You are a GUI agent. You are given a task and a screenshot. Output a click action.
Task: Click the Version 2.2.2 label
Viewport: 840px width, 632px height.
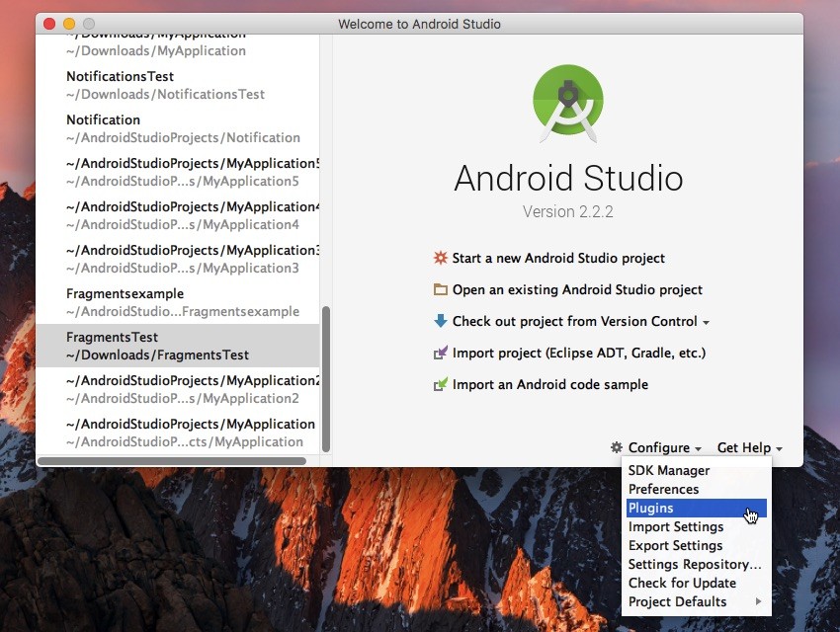pos(568,212)
